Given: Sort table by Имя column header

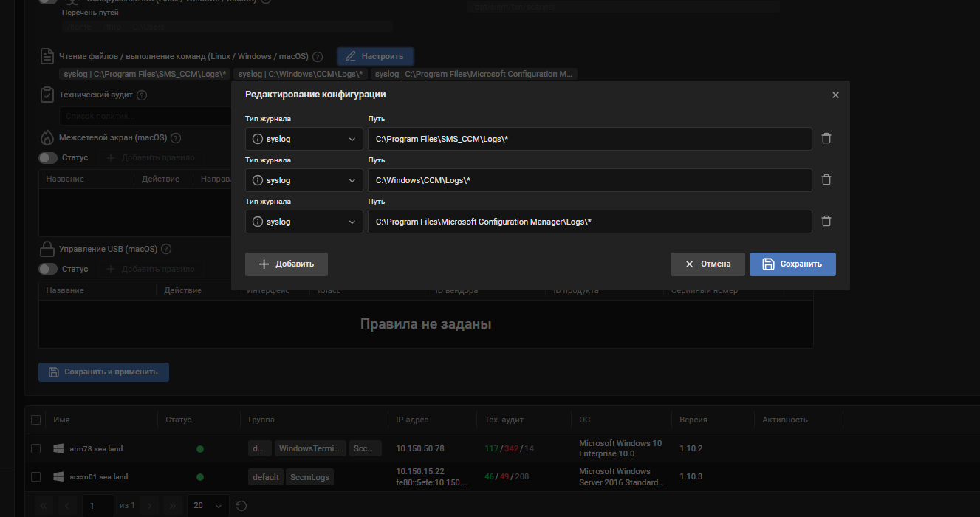Looking at the screenshot, I should coord(62,420).
